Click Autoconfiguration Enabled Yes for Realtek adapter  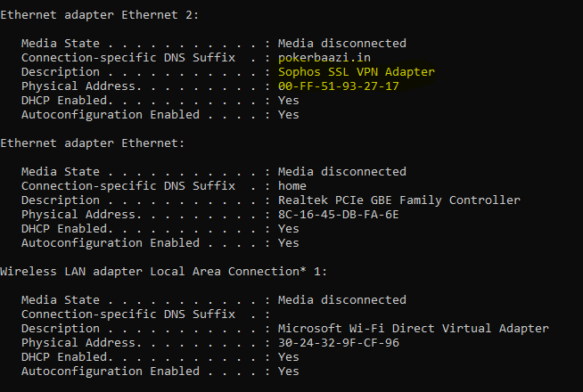(289, 243)
